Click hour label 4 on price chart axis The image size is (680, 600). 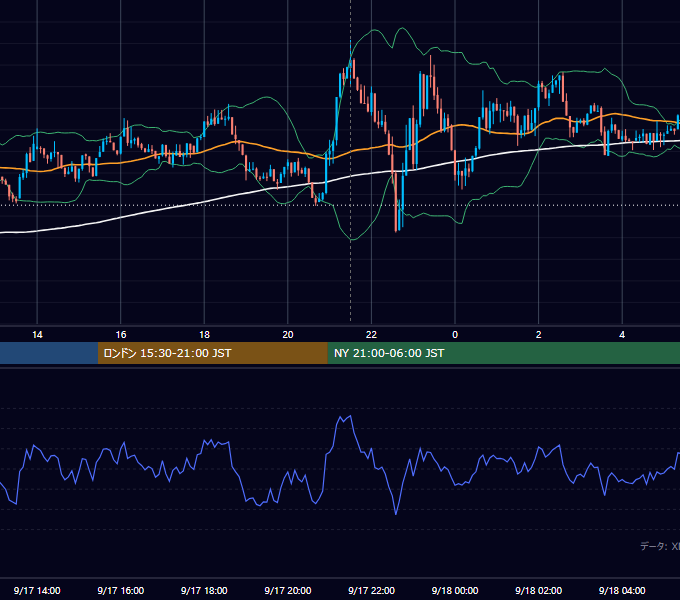[622, 335]
